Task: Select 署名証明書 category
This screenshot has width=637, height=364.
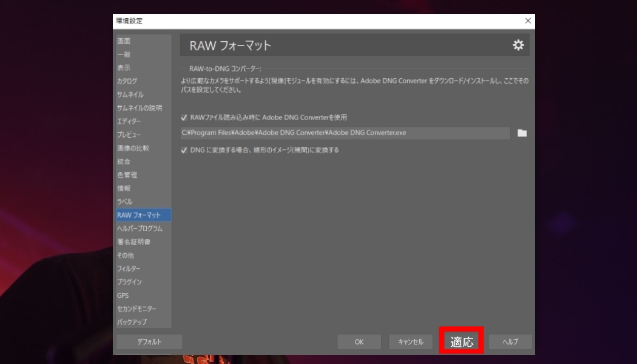Action: pyautogui.click(x=143, y=242)
